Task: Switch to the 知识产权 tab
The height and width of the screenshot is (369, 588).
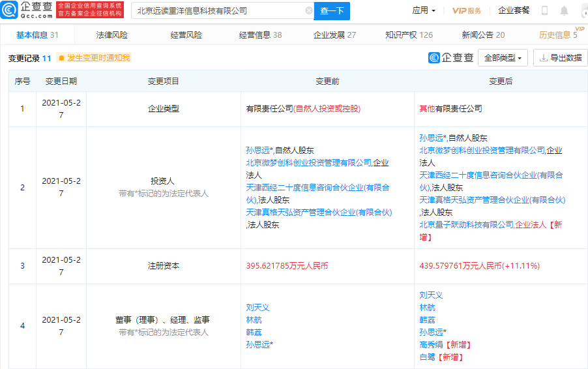Action: point(409,35)
